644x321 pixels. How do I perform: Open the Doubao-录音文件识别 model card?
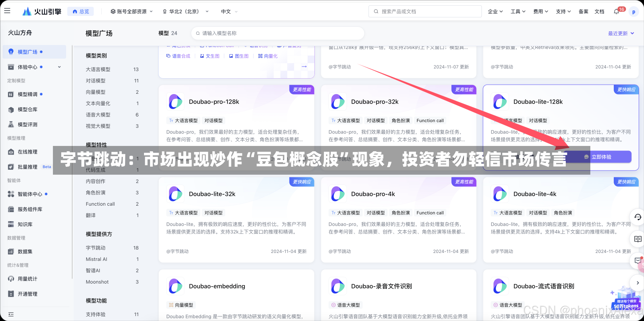[399, 295]
